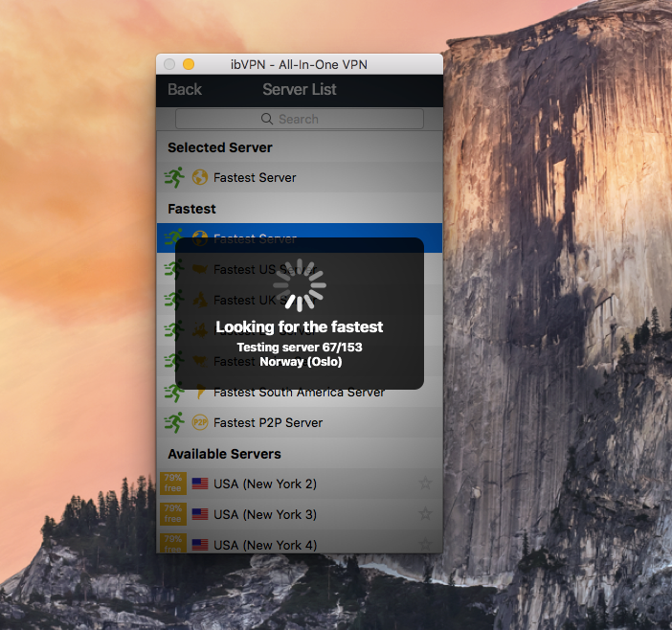Click runner icon of Fastest P2P Server
672x630 pixels.
174,422
